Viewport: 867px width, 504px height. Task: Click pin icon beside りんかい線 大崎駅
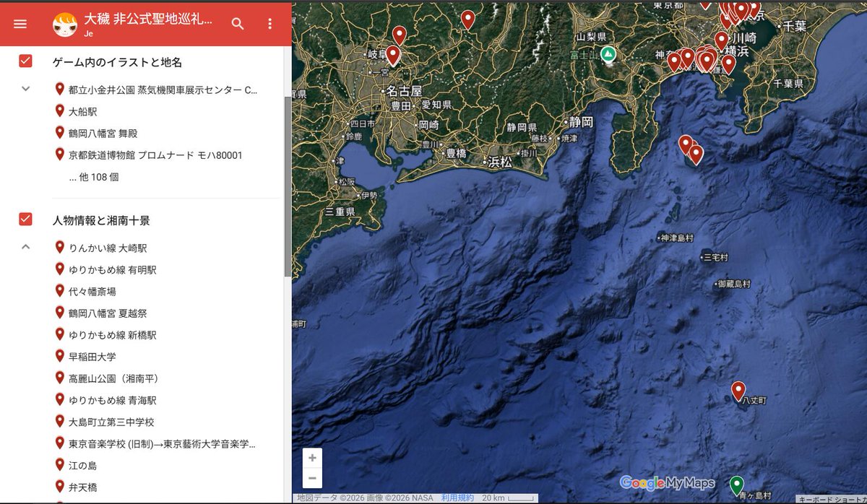click(x=60, y=247)
